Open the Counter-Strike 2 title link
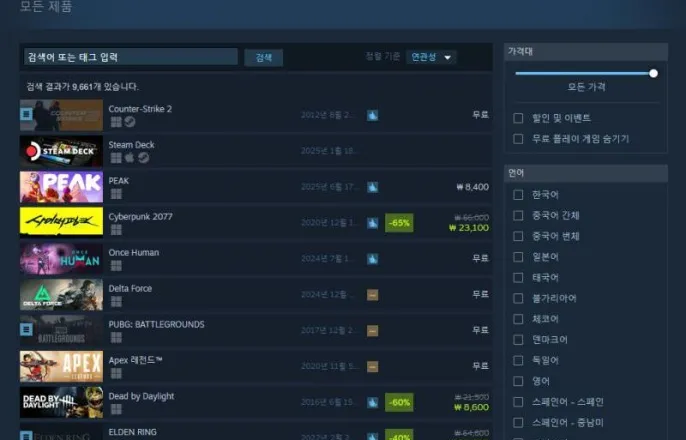 pos(140,109)
